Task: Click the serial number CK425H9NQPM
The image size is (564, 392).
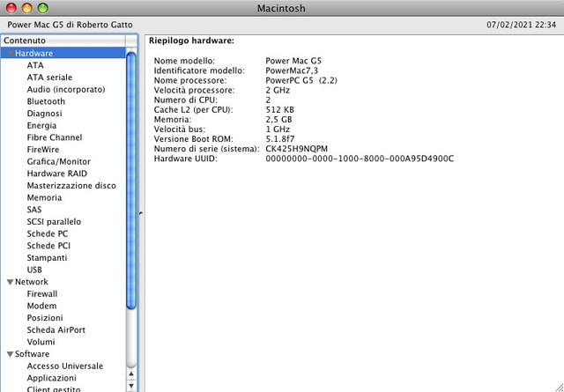Action: pos(297,149)
